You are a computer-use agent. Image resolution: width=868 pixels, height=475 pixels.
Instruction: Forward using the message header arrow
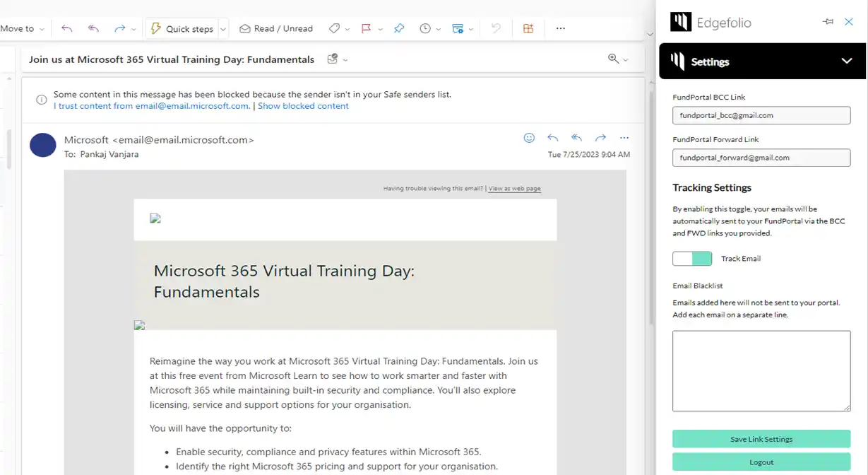pos(600,138)
